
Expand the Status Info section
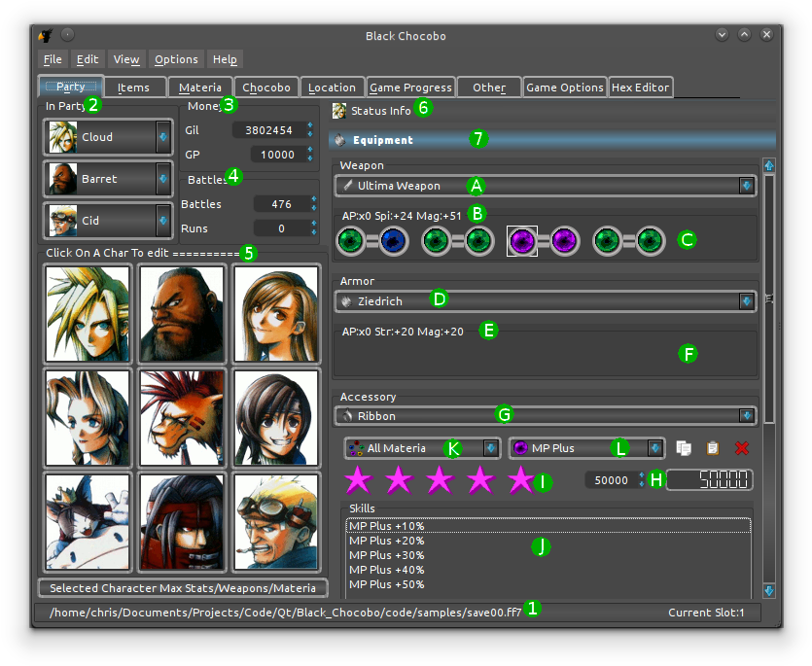click(x=552, y=110)
